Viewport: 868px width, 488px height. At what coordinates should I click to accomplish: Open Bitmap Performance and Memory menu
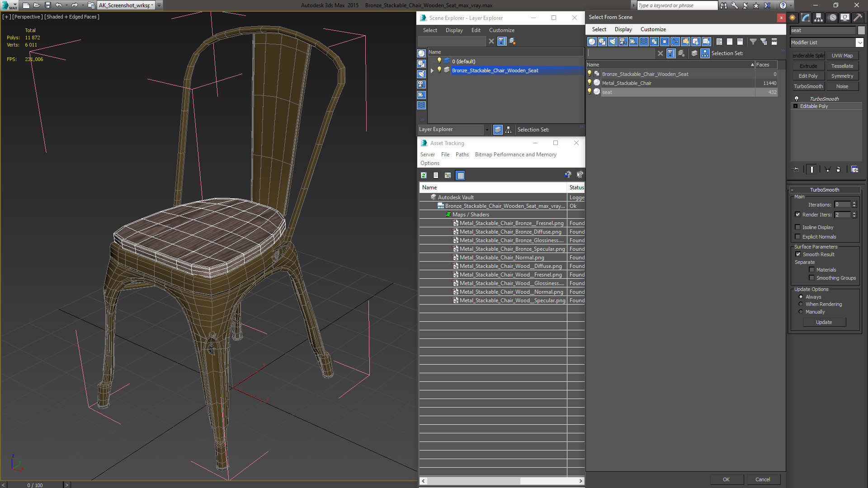point(515,155)
